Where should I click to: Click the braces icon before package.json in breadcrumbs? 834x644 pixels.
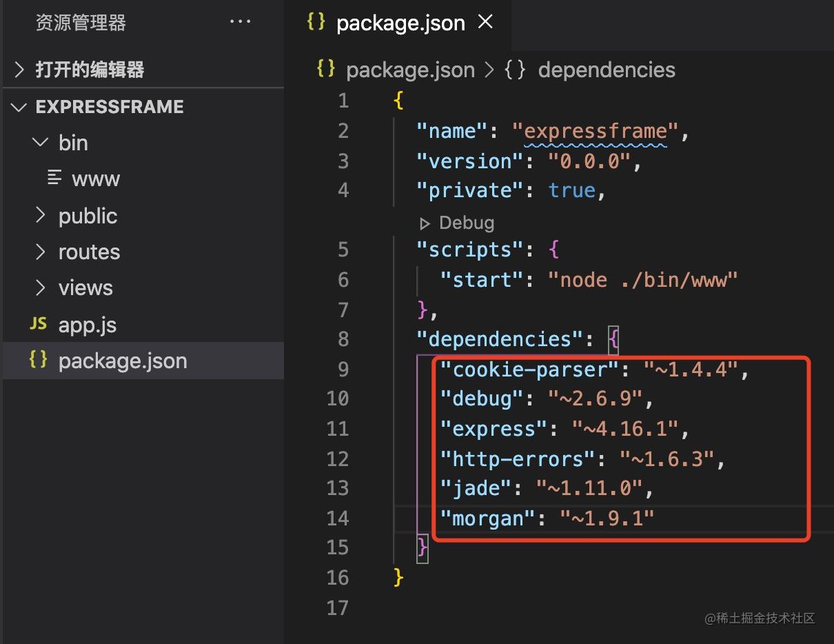click(x=325, y=69)
